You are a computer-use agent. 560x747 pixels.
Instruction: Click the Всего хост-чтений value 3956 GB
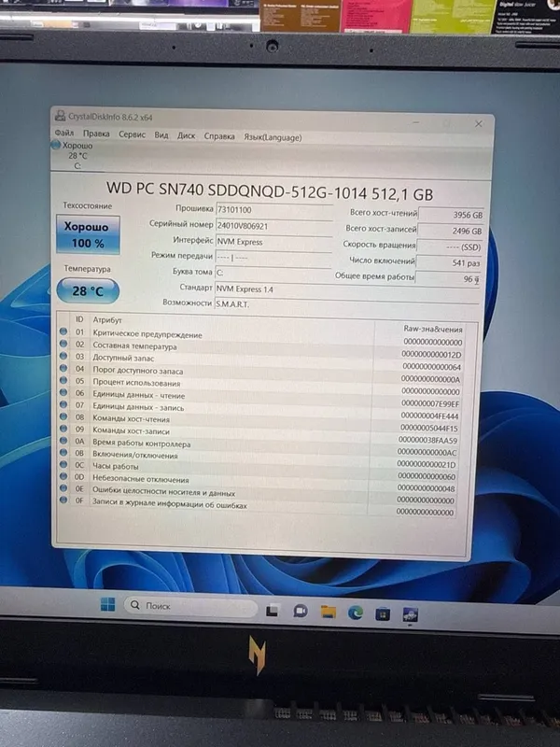click(451, 215)
